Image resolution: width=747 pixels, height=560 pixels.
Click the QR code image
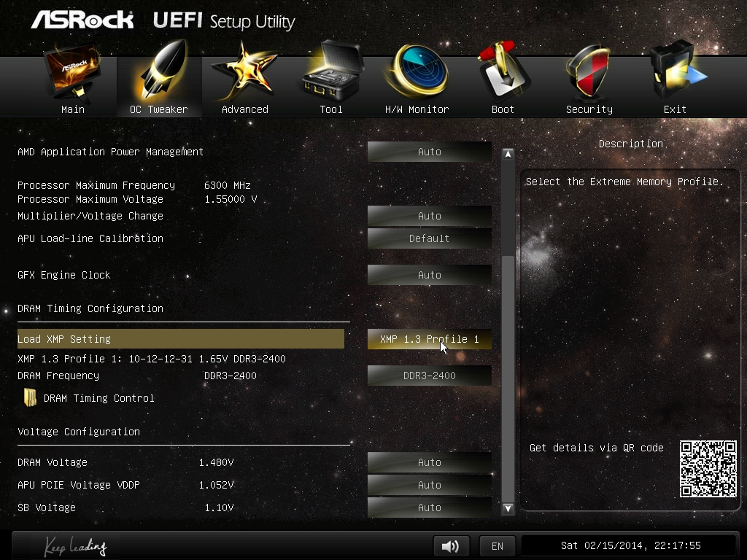(x=708, y=469)
